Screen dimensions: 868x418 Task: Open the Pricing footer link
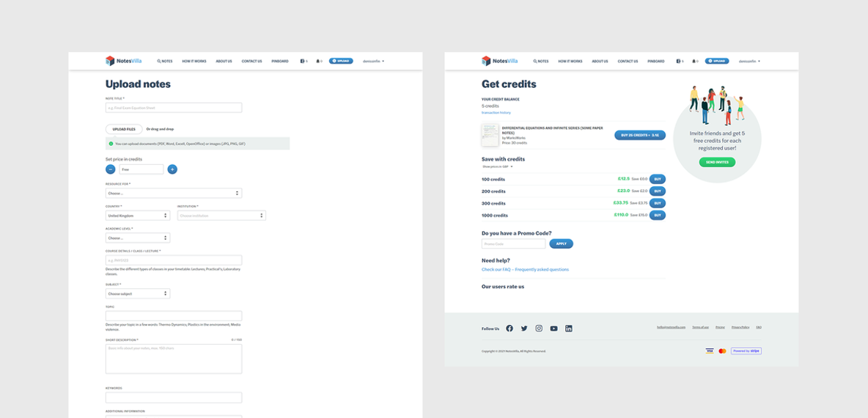(x=720, y=327)
